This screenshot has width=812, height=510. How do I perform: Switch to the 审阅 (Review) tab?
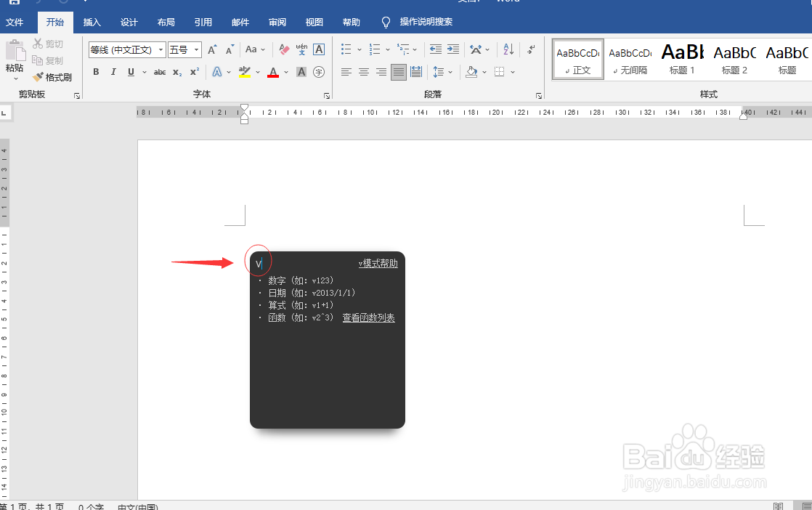tap(277, 23)
